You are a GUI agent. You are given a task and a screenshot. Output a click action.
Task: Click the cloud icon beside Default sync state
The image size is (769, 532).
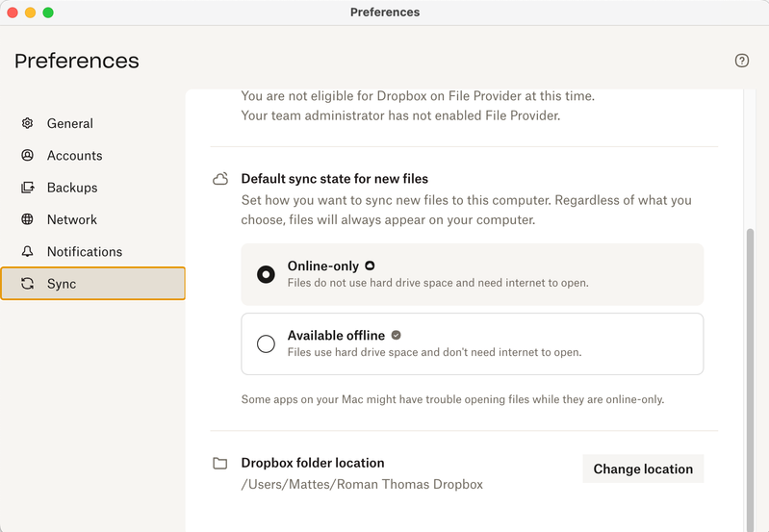[x=220, y=179]
